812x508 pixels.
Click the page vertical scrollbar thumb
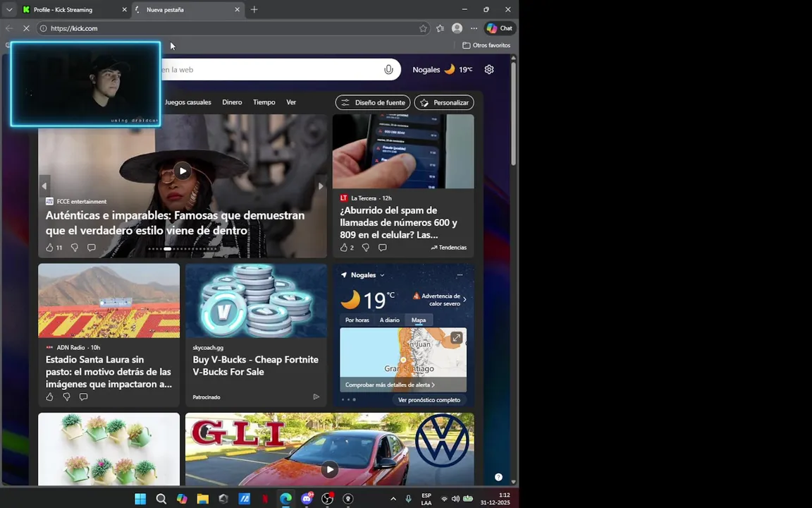point(513,113)
